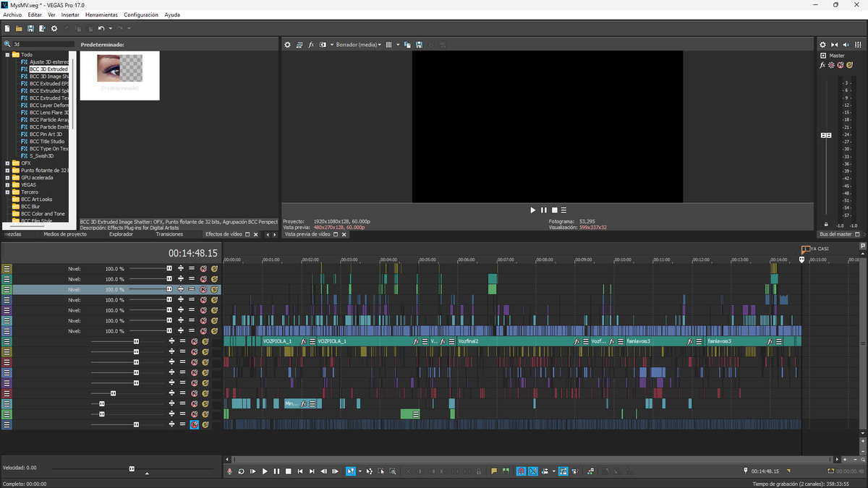Screen dimensions: 868x488
Task: Unmute the bottom audio track
Action: pos(195,424)
